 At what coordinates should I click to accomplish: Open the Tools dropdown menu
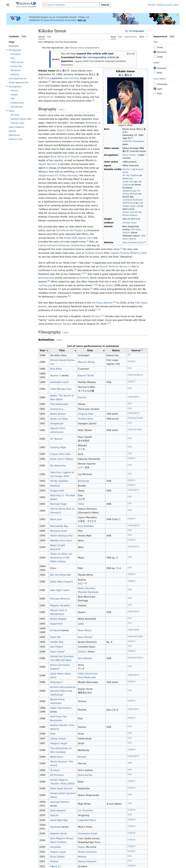tap(143, 37)
